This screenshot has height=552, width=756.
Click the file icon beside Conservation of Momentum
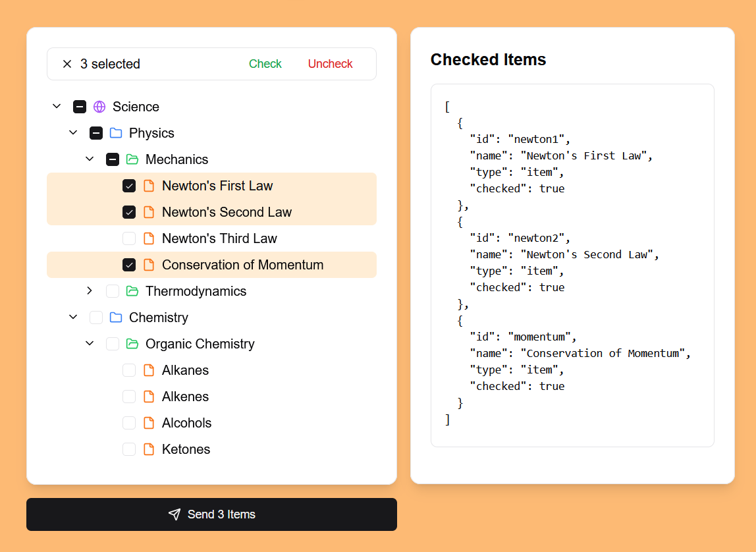tap(149, 265)
